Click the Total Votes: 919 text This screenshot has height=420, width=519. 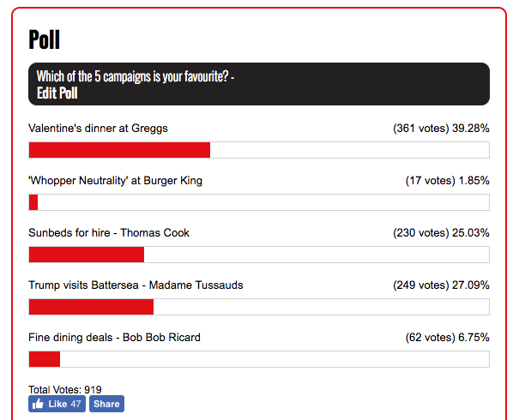click(65, 390)
